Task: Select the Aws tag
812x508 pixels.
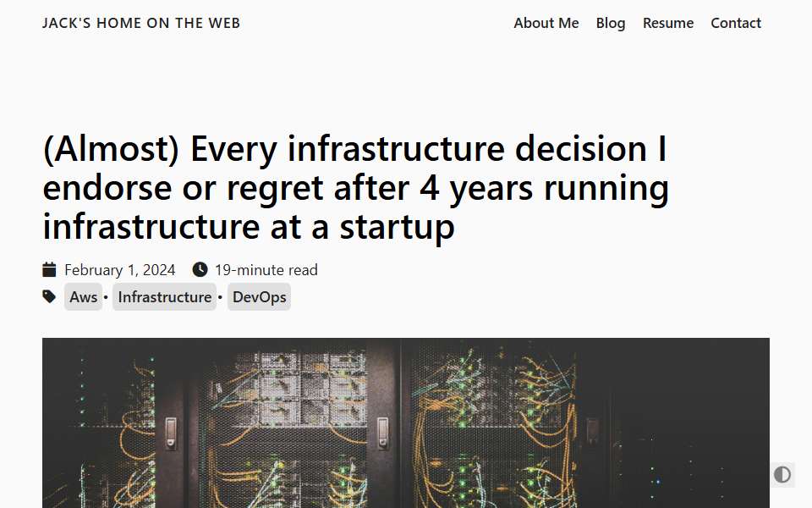Action: [84, 297]
